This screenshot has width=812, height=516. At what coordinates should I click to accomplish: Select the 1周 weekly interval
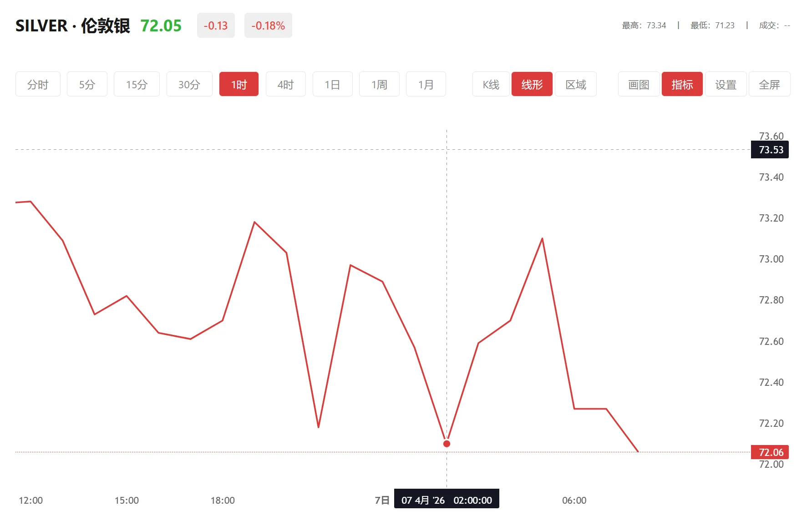tap(379, 84)
